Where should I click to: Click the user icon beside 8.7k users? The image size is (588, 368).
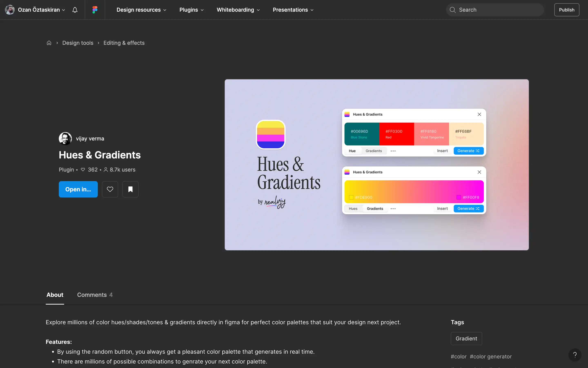click(106, 170)
